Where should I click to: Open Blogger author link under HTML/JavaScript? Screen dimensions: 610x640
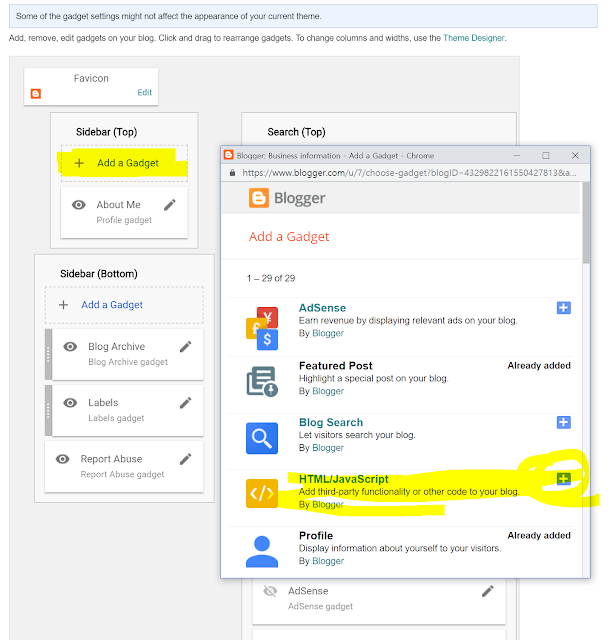(328, 504)
